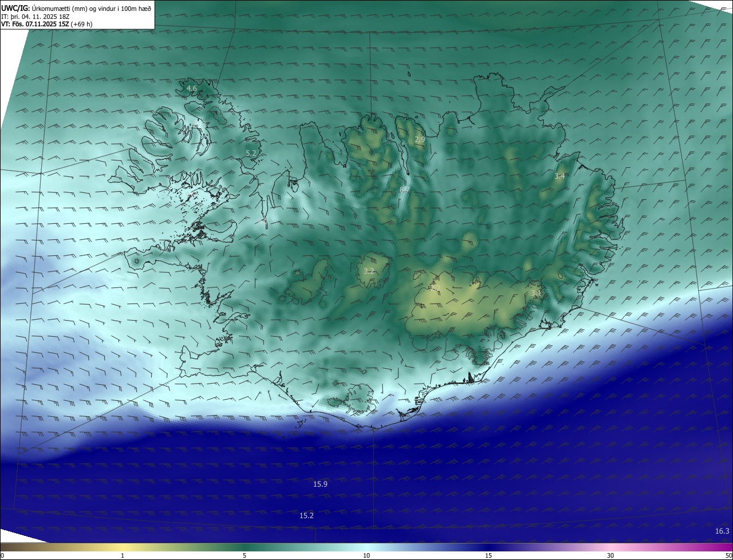
Task: Click the map value 8.7
Action: click(x=404, y=190)
